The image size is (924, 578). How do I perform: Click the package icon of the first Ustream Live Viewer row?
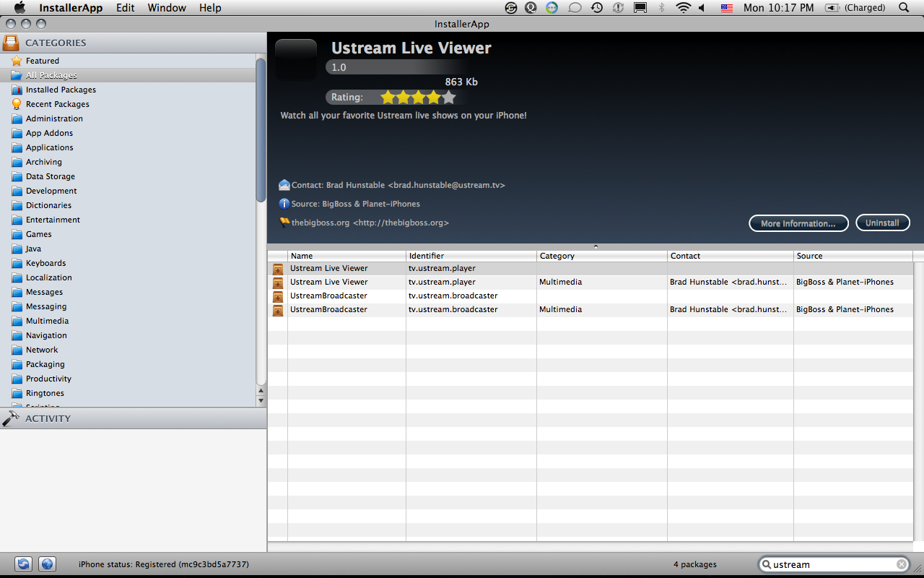[278, 269]
